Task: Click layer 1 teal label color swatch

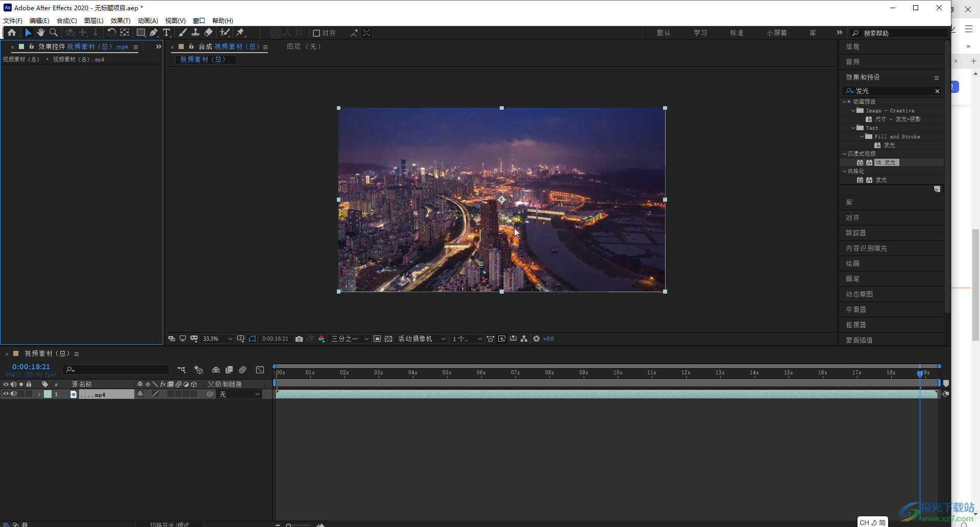Action: [47, 394]
